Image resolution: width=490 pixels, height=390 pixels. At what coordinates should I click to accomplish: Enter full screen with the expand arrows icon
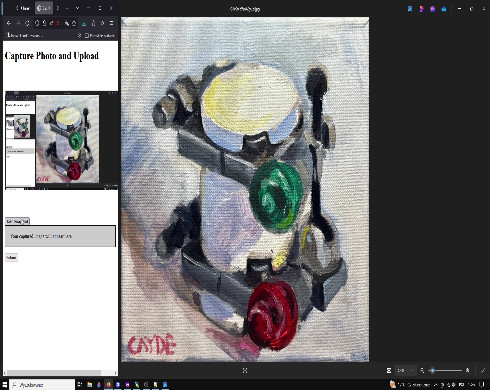point(483,370)
